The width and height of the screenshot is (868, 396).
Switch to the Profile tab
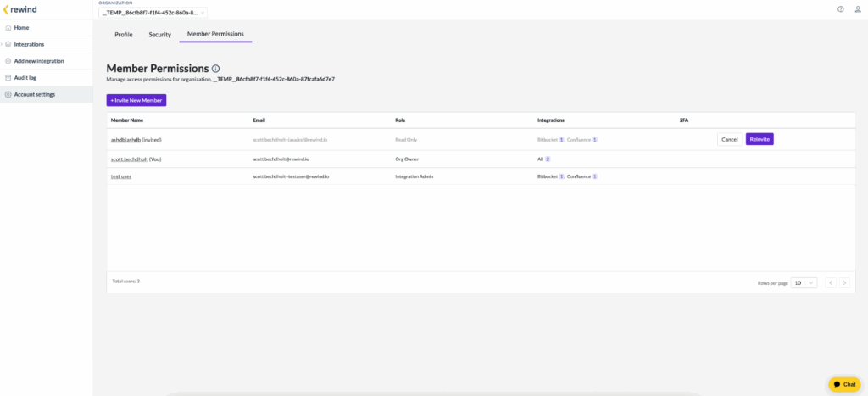tap(124, 34)
